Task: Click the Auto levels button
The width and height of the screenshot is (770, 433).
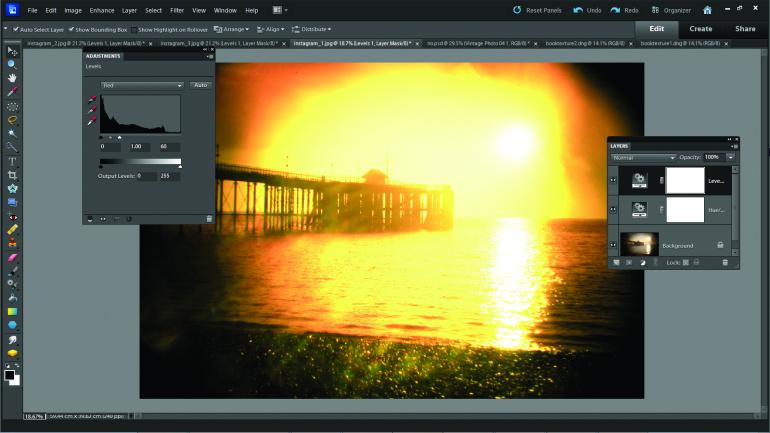Action: click(201, 85)
